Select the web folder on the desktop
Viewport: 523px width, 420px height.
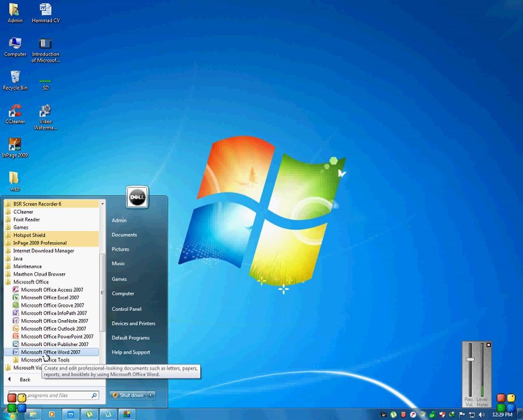pyautogui.click(x=15, y=181)
